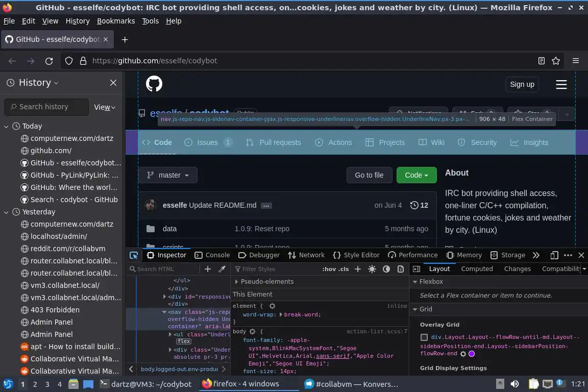Open the GitHub hamburger menu
The width and height of the screenshot is (588, 392).
[561, 84]
